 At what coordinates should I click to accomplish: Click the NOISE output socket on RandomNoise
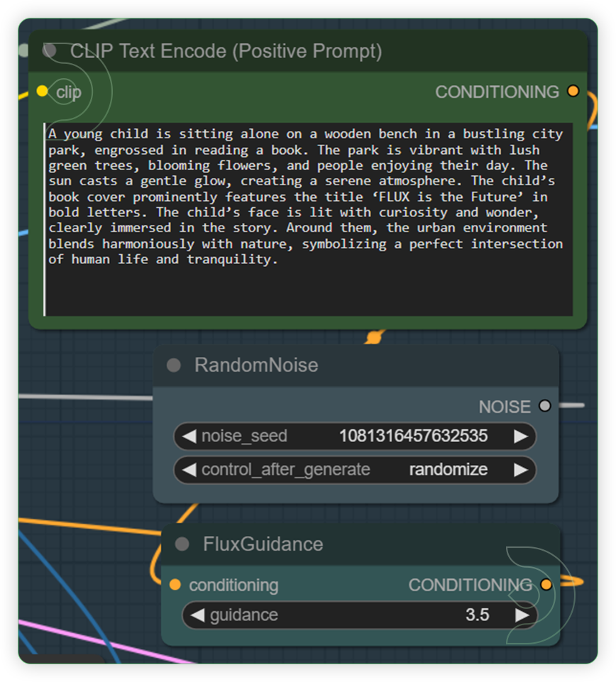544,406
